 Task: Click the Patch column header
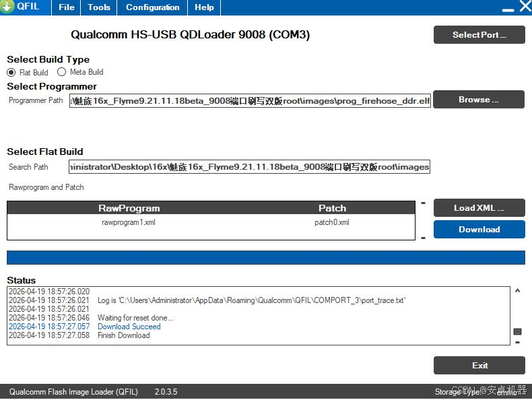(x=332, y=208)
